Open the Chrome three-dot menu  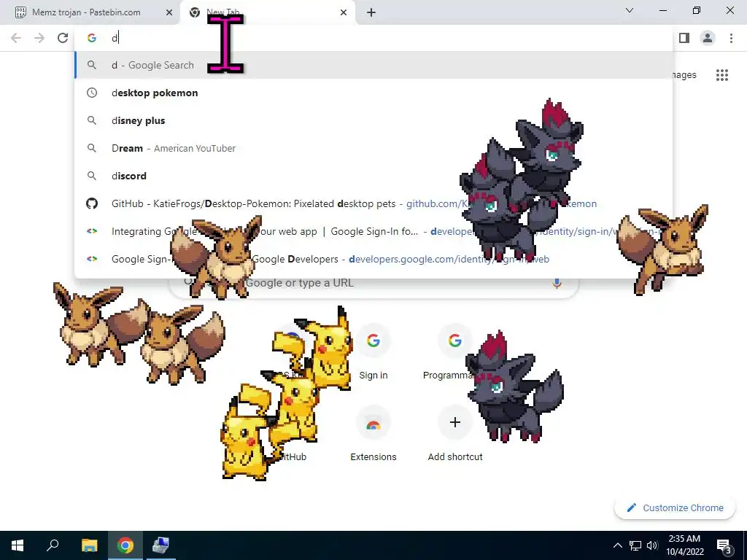pyautogui.click(x=731, y=38)
